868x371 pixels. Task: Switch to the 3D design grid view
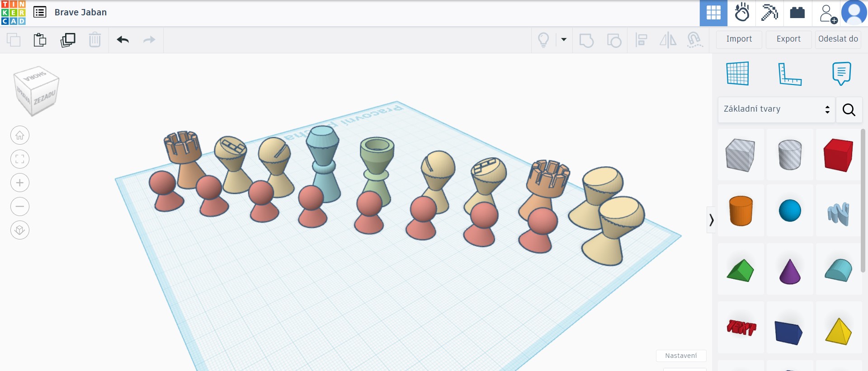pos(713,13)
